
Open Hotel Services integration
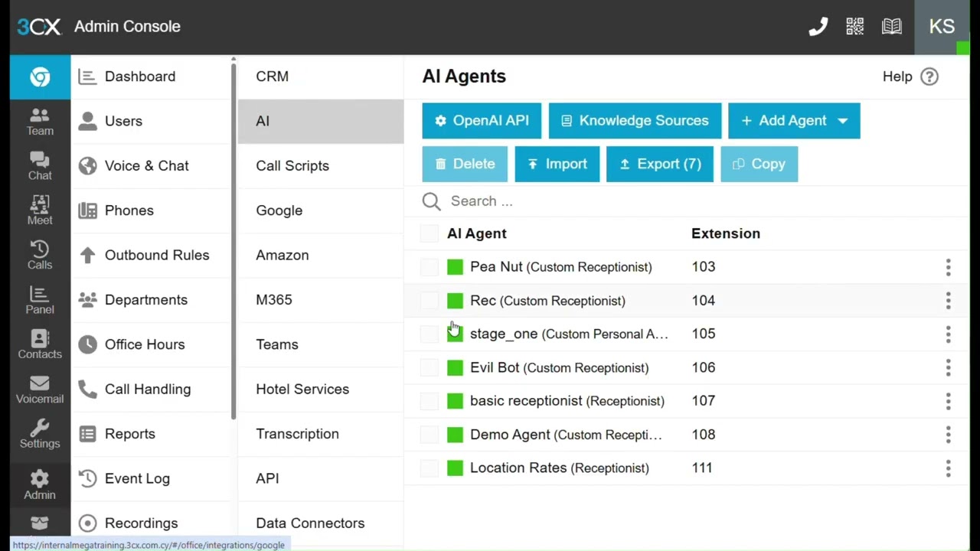(x=321, y=389)
